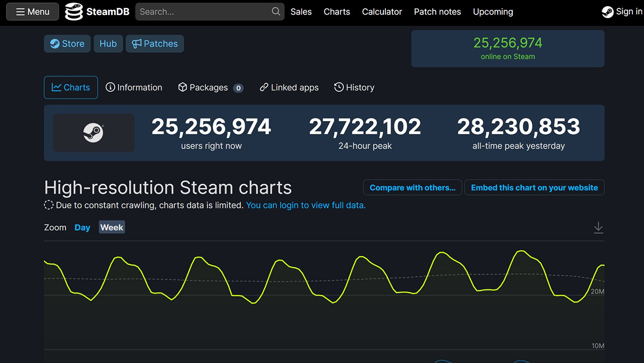Open the Charts nav item
Image resolution: width=644 pixels, height=363 pixels.
click(337, 12)
